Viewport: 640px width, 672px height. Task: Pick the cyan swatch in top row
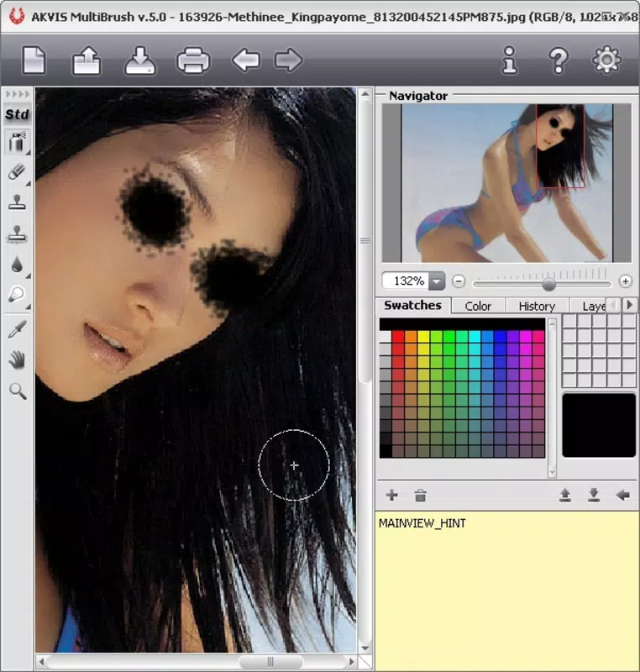[475, 337]
